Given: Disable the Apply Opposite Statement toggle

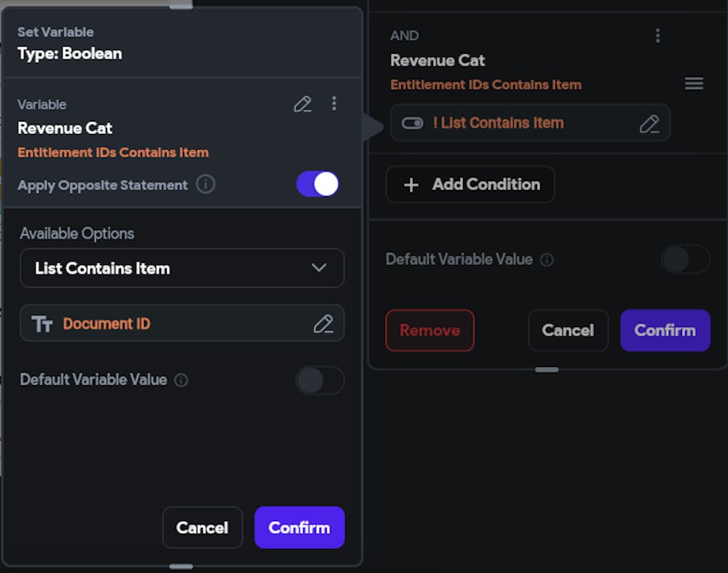Looking at the screenshot, I should [x=317, y=184].
